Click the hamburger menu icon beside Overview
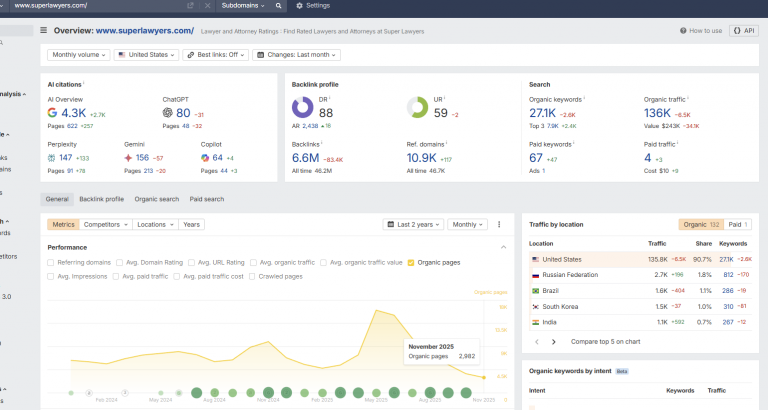 (43, 31)
